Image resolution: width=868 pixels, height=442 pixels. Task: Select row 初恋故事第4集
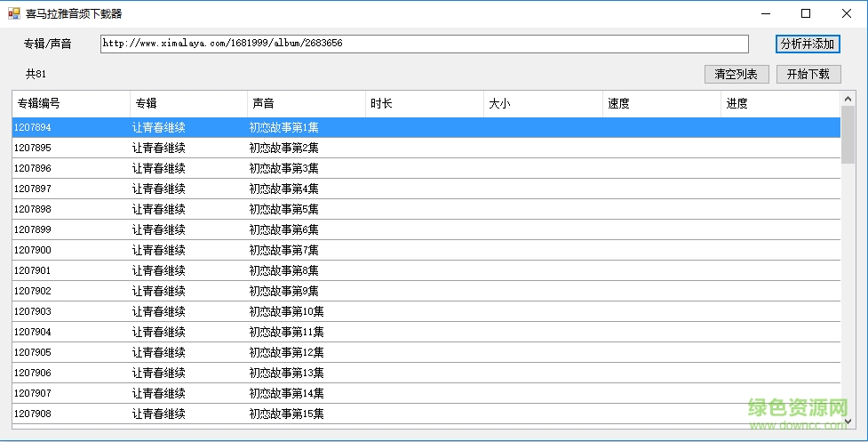pyautogui.click(x=426, y=189)
